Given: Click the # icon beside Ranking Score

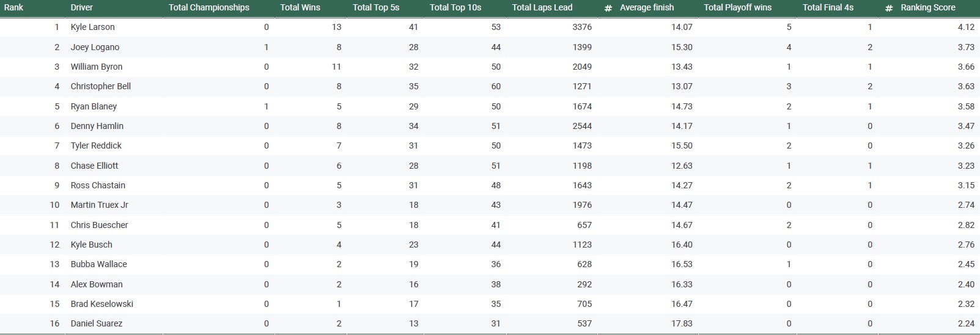Looking at the screenshot, I should click(x=889, y=8).
